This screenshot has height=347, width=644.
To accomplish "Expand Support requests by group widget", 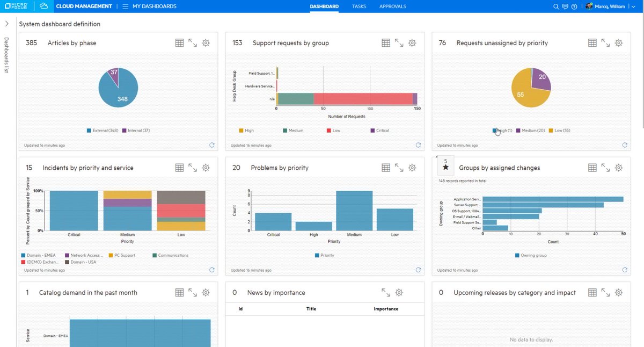I will 399,43.
